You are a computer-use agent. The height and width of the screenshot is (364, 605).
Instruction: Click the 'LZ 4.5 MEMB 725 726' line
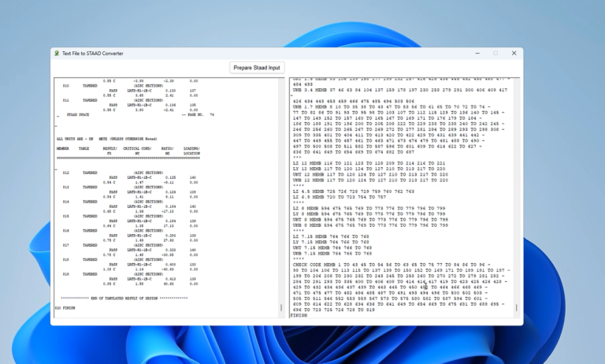coord(354,191)
